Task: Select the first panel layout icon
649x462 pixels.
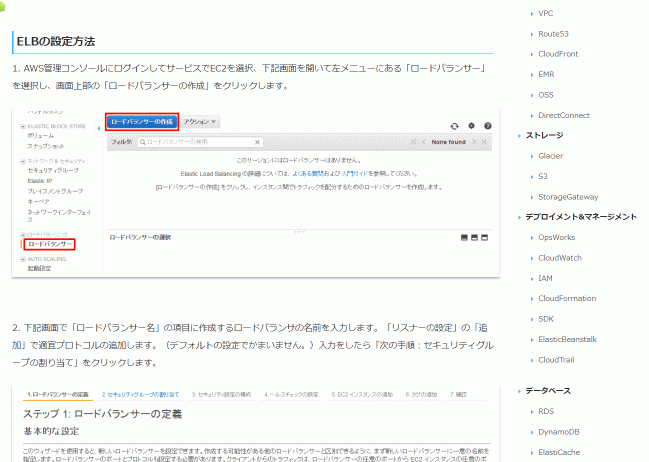Action: pyautogui.click(x=464, y=238)
